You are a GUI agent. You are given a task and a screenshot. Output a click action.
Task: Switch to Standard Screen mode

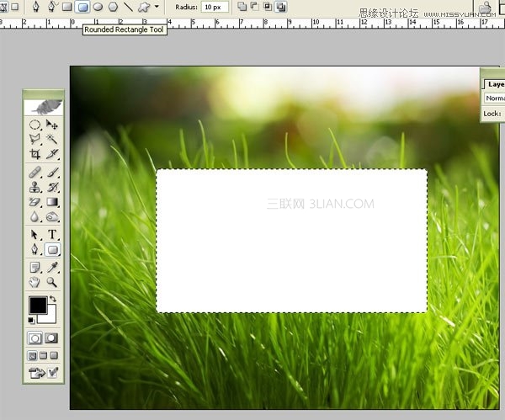pyautogui.click(x=33, y=355)
